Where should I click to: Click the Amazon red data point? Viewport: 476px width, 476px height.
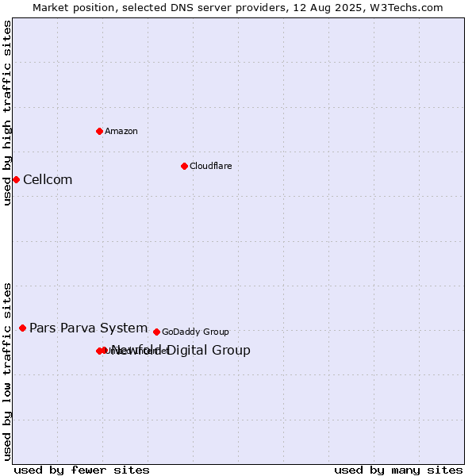pyautogui.click(x=99, y=131)
